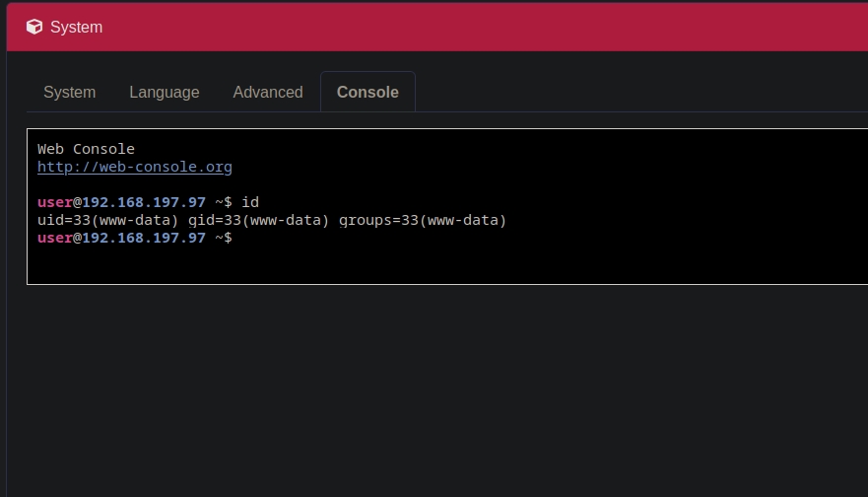Click the gid=33(www-data) output text
Screen dimensions: 868x497
[x=258, y=220]
